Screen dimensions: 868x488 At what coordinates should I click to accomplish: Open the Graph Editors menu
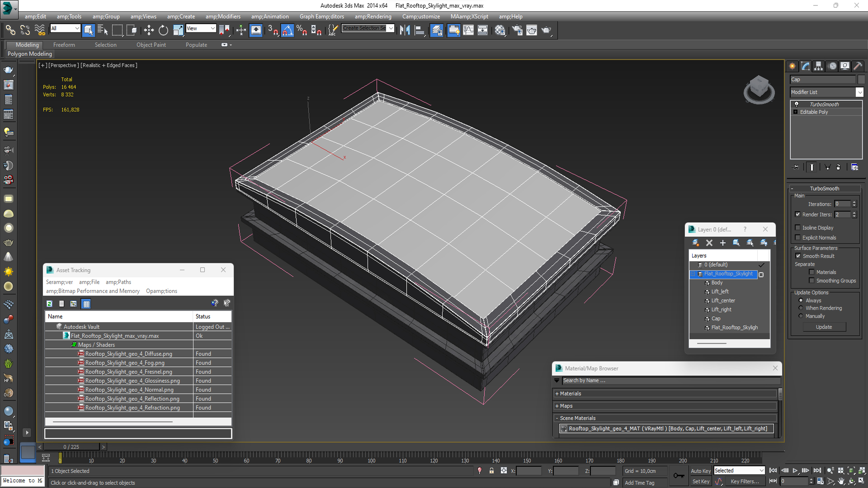point(321,17)
